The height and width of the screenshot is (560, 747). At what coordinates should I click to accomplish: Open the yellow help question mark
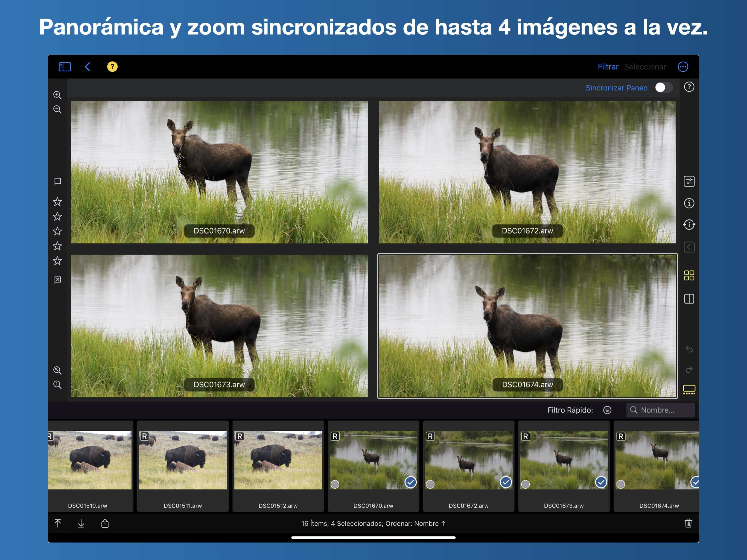click(112, 66)
